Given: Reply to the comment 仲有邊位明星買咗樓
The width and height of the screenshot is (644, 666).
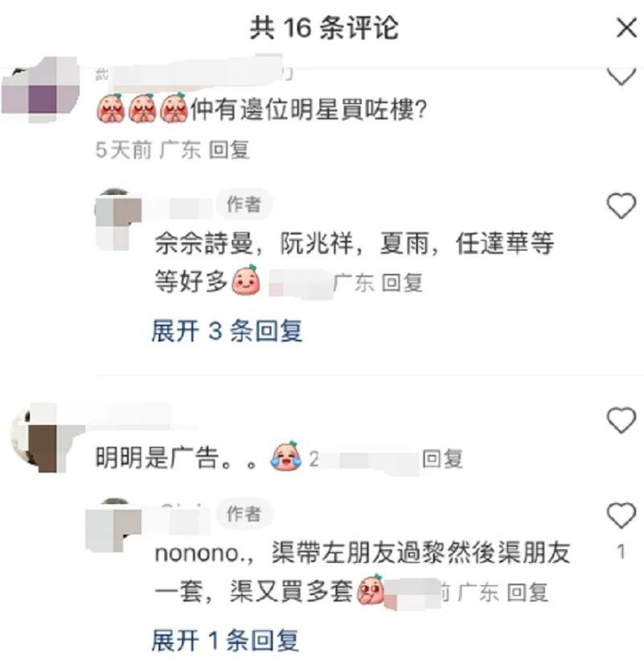Looking at the screenshot, I should tap(229, 150).
